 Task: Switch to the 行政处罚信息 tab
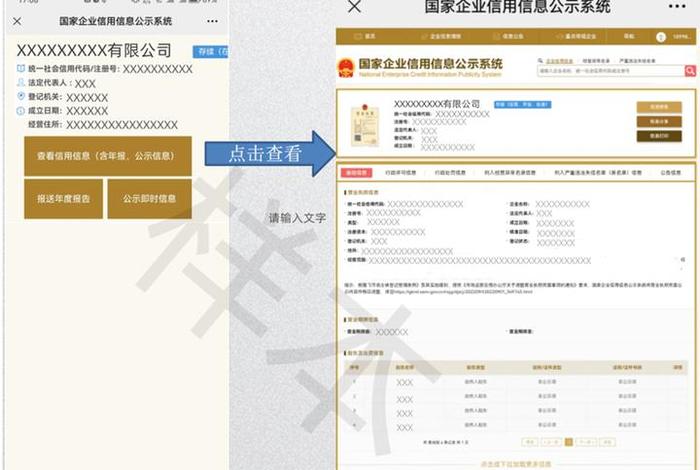[450, 172]
